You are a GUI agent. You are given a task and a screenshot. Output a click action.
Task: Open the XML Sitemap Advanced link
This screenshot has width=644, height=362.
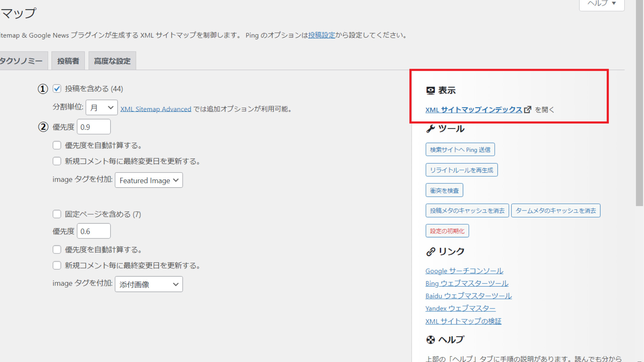pyautogui.click(x=156, y=109)
